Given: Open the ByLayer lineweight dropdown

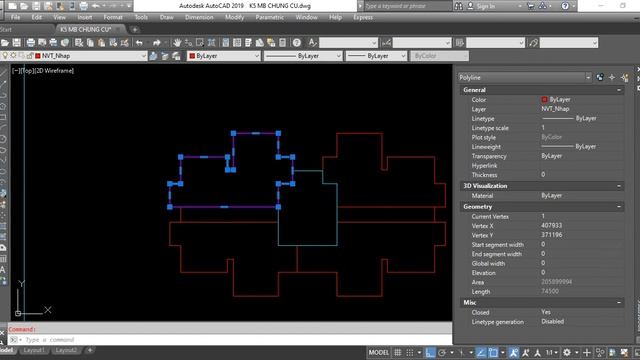Looking at the screenshot, I should 403,56.
